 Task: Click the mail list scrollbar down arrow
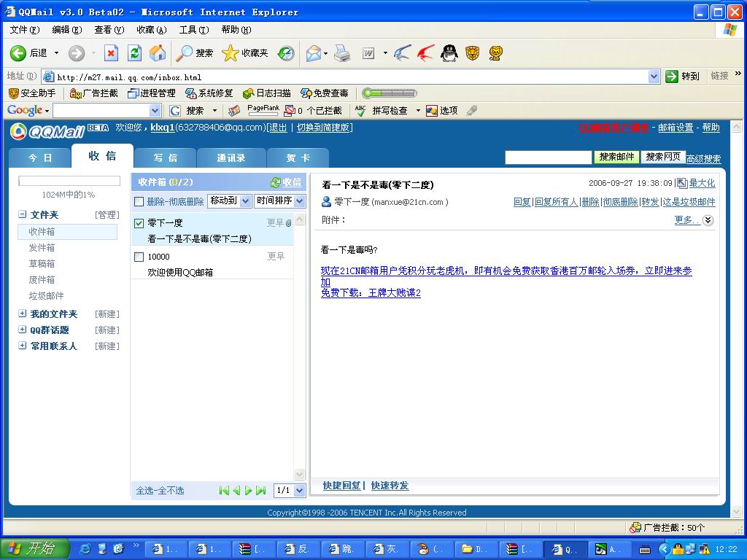click(x=300, y=474)
